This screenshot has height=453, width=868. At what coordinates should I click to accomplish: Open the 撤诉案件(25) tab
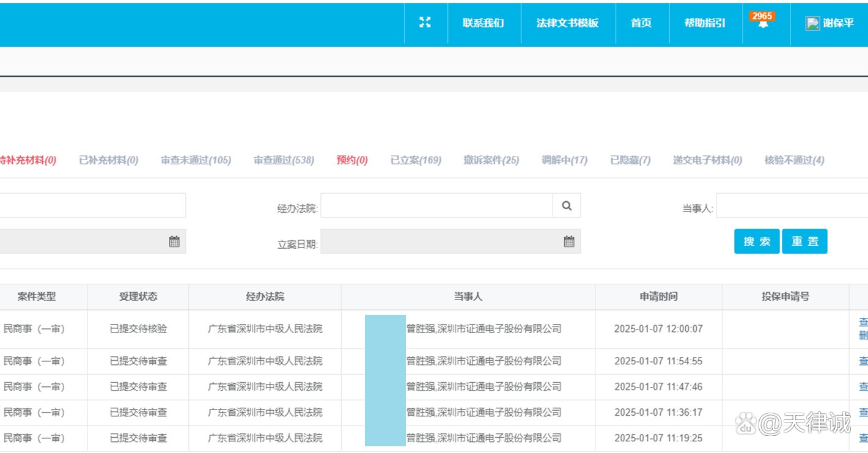tap(491, 160)
